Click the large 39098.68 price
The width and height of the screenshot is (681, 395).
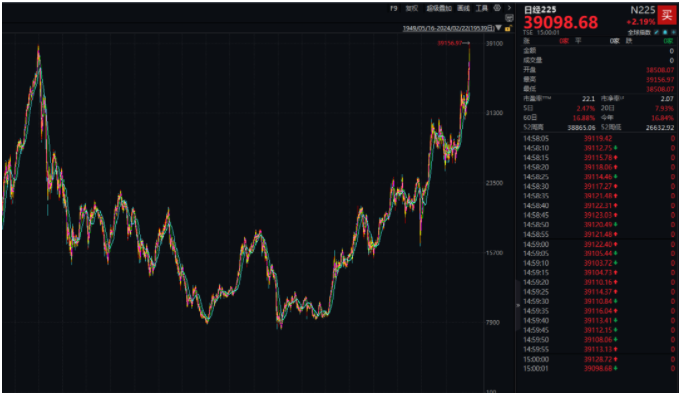pyautogui.click(x=561, y=22)
